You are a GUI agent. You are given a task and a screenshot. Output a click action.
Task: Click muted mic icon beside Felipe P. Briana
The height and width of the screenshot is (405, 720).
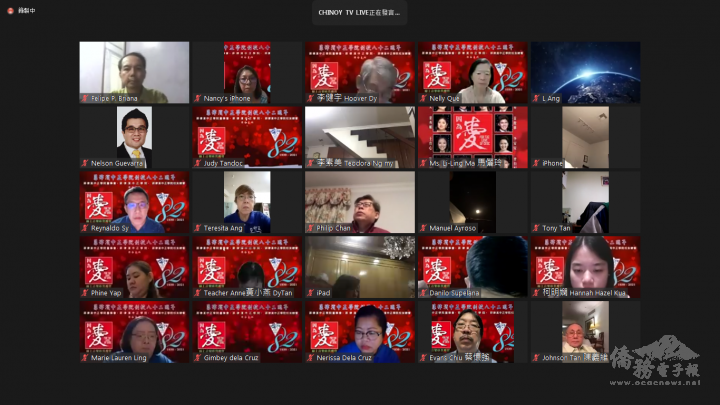tap(85, 99)
